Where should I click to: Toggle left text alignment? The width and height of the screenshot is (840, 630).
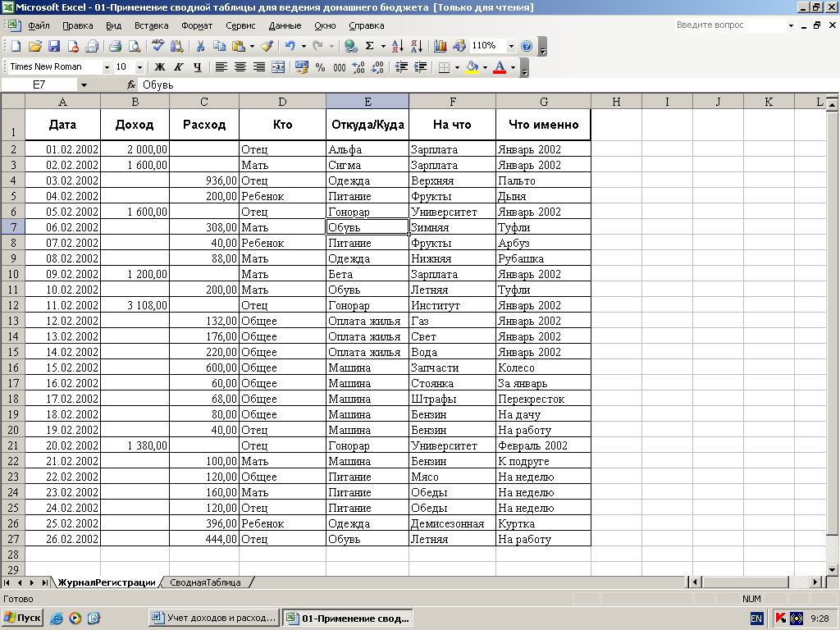(x=221, y=67)
